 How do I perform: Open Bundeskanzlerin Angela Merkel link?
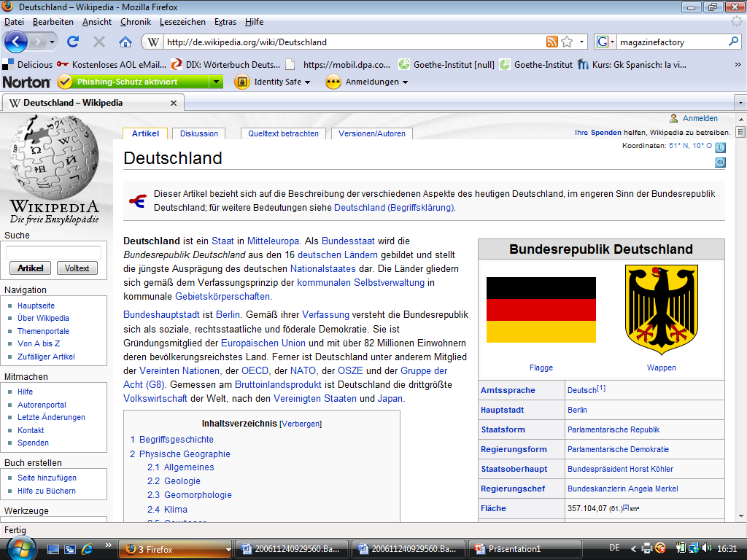pyautogui.click(x=623, y=489)
